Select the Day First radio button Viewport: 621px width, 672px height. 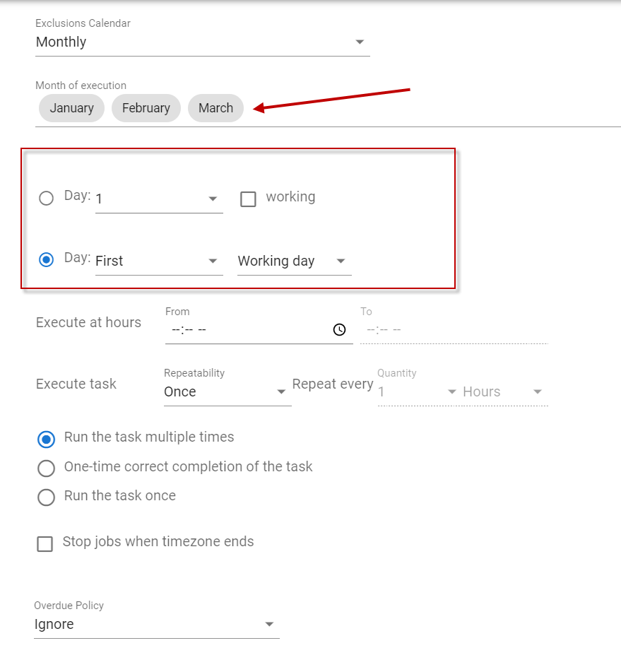[x=47, y=260]
